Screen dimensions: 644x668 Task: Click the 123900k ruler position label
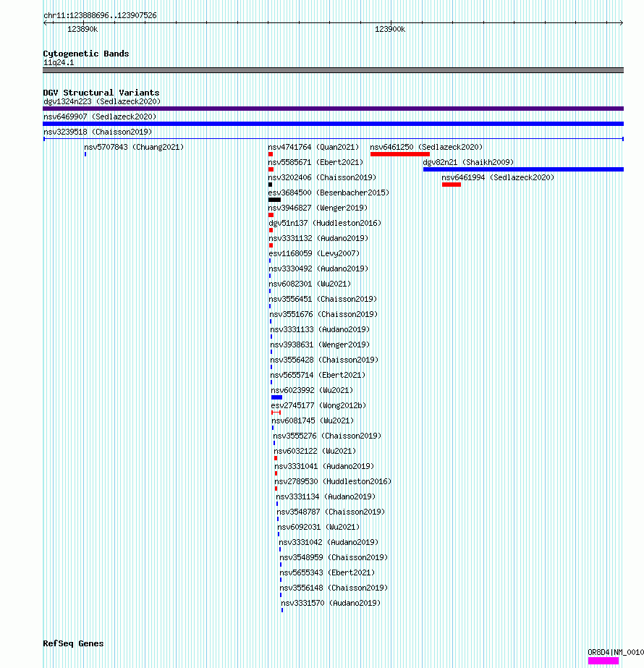[390, 30]
